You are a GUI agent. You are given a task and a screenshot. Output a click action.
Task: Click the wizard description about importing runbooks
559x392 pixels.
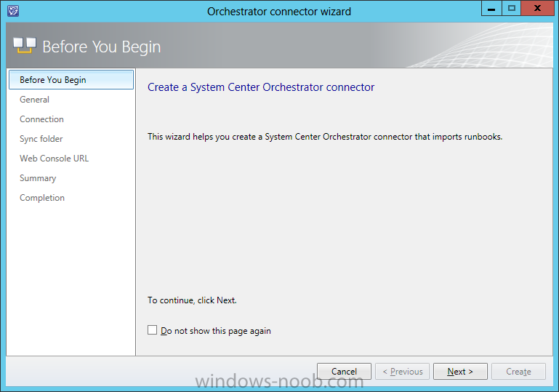tap(325, 137)
